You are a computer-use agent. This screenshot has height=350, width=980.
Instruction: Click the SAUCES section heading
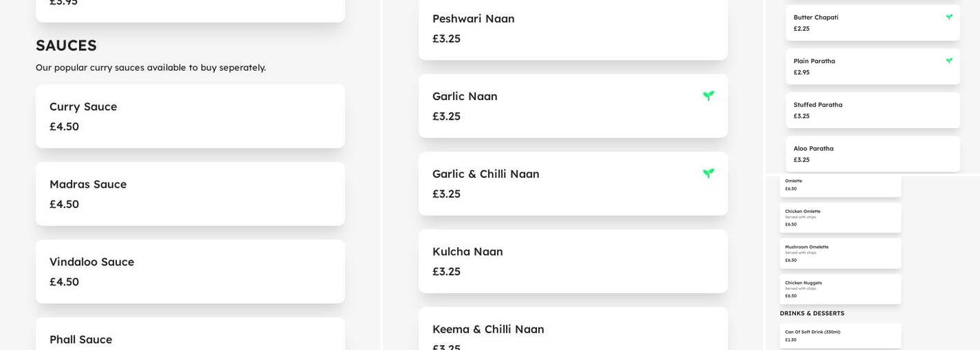(66, 45)
